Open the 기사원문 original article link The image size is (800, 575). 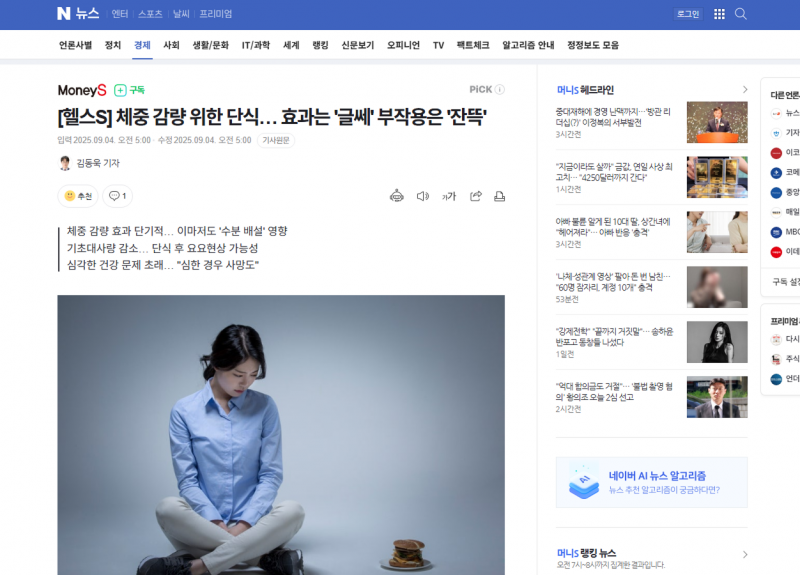click(x=276, y=140)
